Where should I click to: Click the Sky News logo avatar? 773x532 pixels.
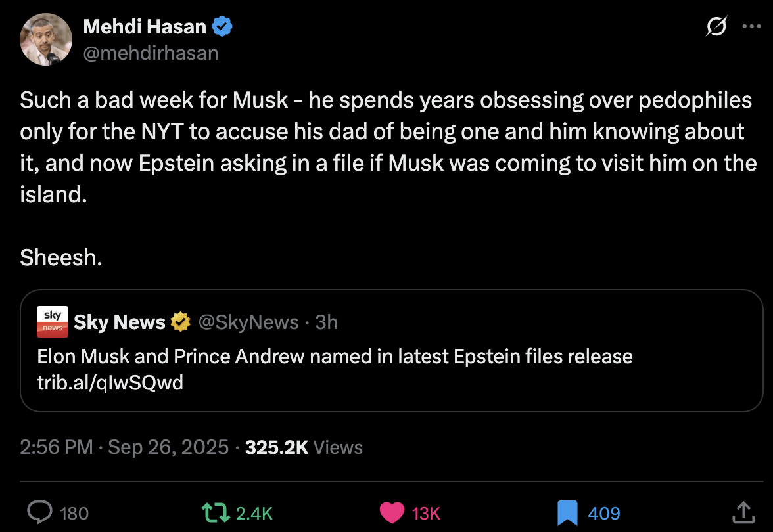53,322
